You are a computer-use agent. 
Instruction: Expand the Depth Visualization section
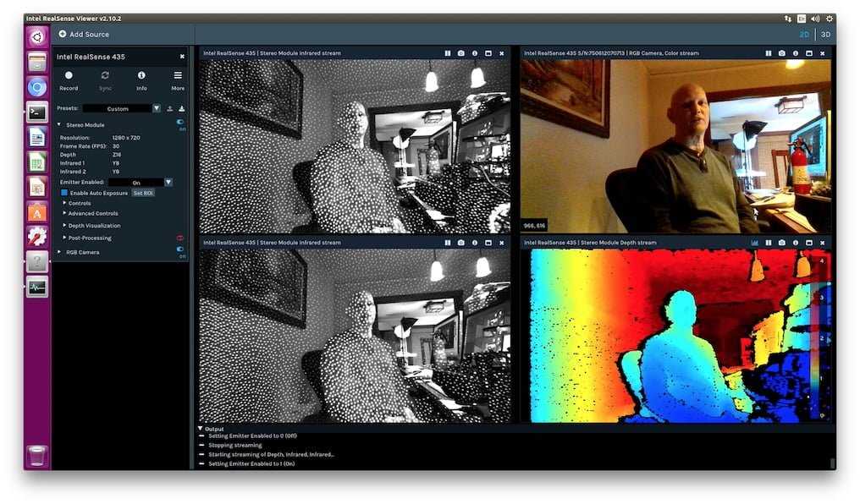coord(91,226)
